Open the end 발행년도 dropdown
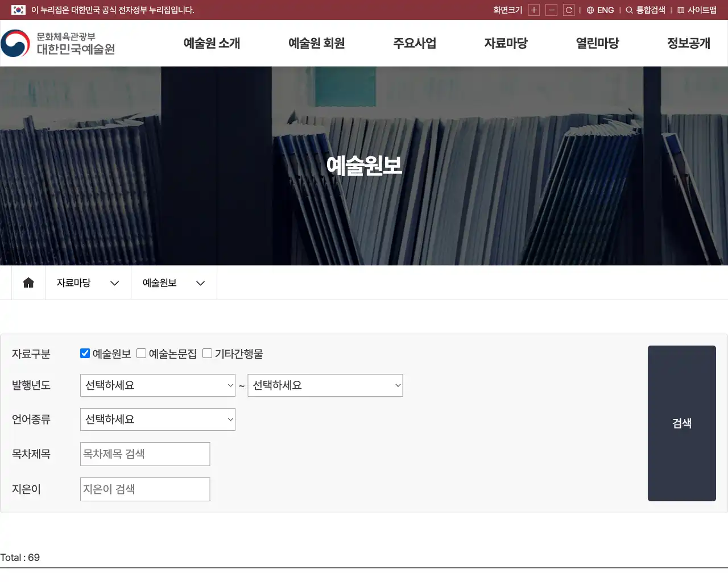The image size is (728, 582). click(x=325, y=385)
